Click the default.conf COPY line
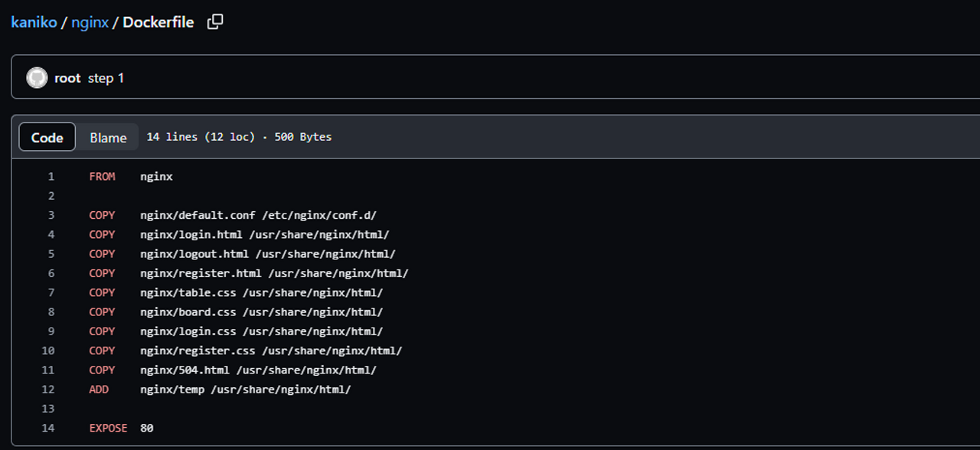This screenshot has width=980, height=450. [x=233, y=215]
